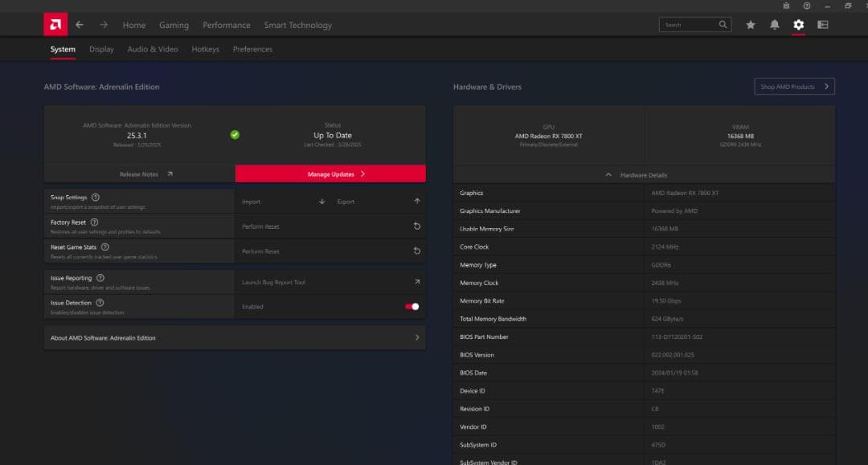Open Release Notes link
This screenshot has width=868, height=465.
[x=140, y=174]
